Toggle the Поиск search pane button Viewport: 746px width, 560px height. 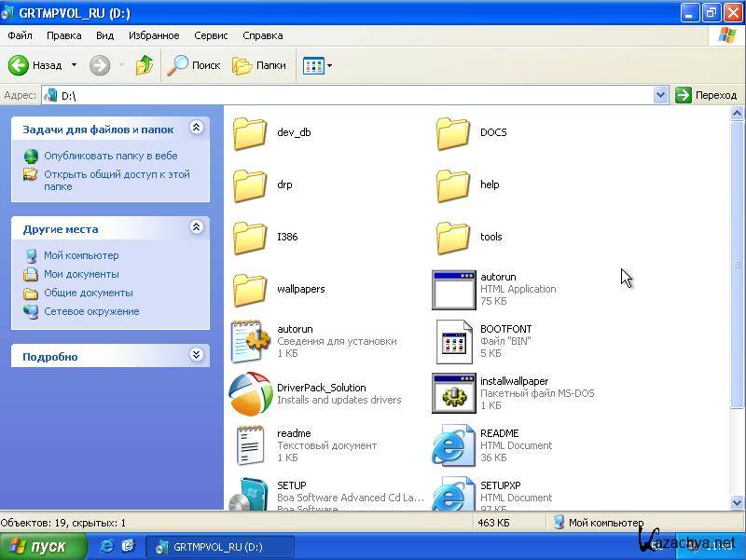point(194,65)
